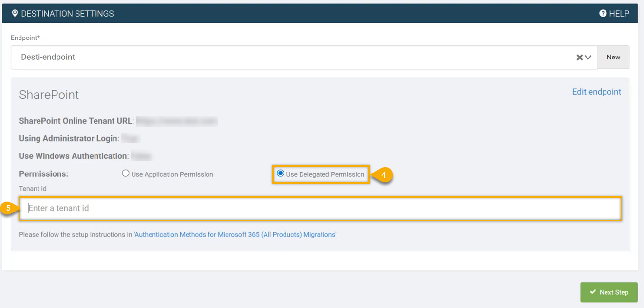The image size is (644, 308).
Task: Click the blurred SharePoint Online Tenant URL value
Action: pyautogui.click(x=177, y=121)
